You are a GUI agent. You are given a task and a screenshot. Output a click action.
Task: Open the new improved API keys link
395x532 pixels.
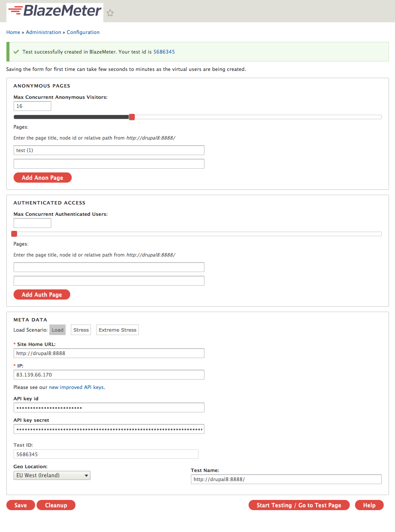tap(77, 387)
